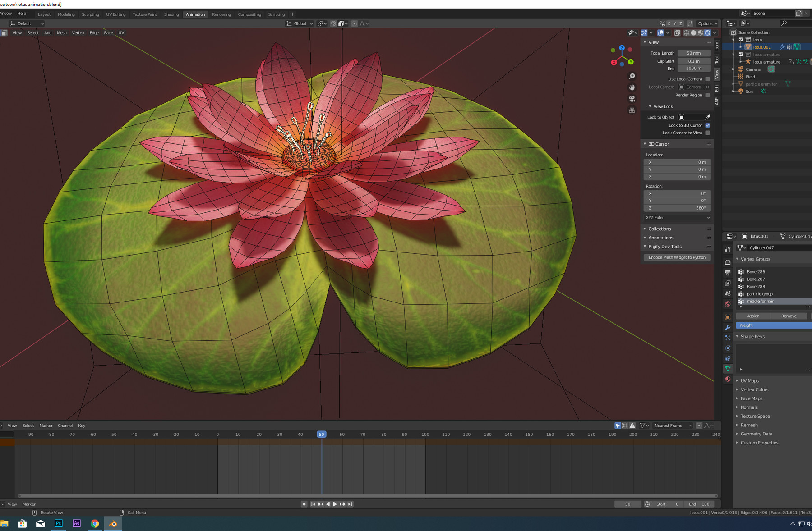Enable Use Local Camera checkbox
This screenshot has height=531, width=812.
coord(707,78)
